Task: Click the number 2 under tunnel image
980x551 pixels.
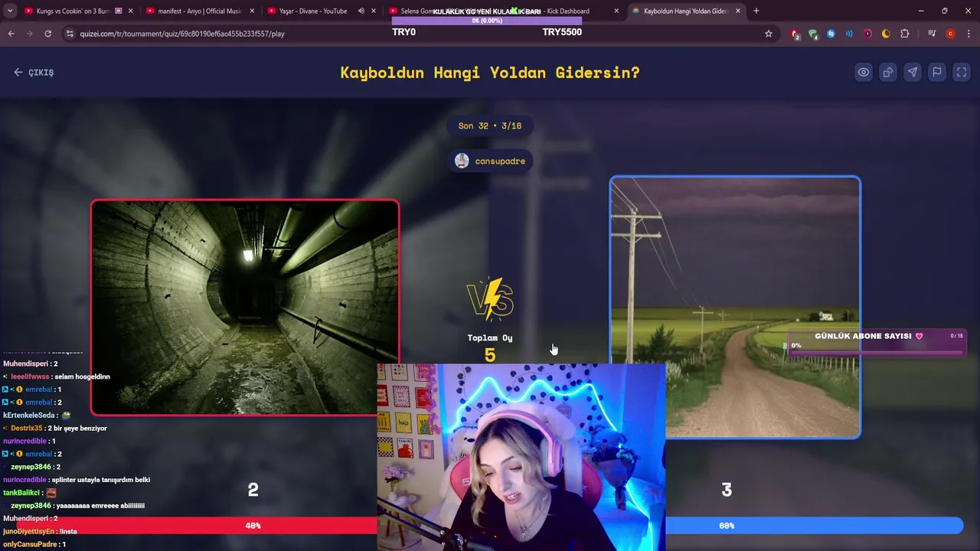Action: point(253,490)
